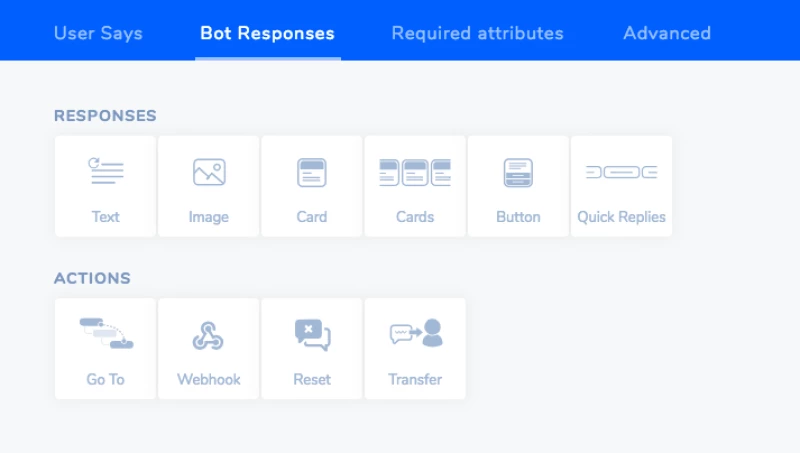This screenshot has height=453, width=800.
Task: Click the "Reset" label under Actions
Action: pos(312,380)
